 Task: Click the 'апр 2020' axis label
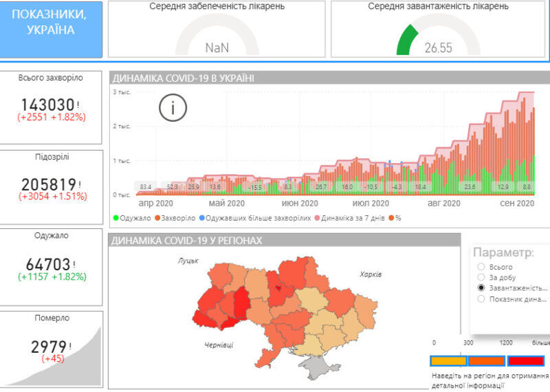click(156, 203)
